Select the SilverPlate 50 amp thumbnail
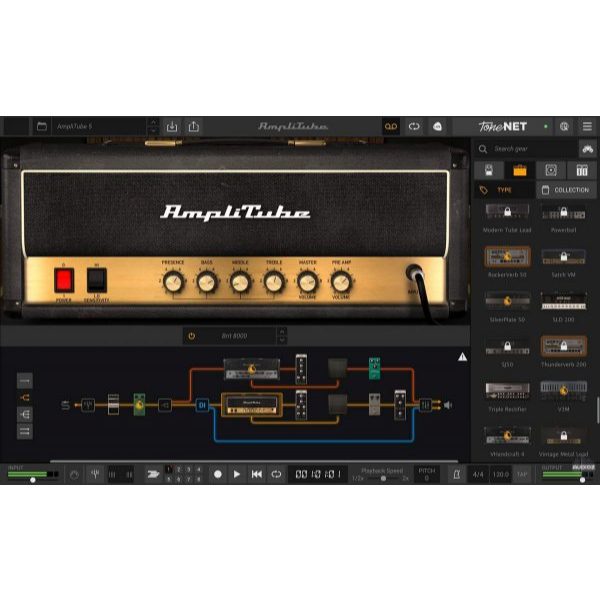Image resolution: width=600 pixels, height=600 pixels. [x=507, y=301]
